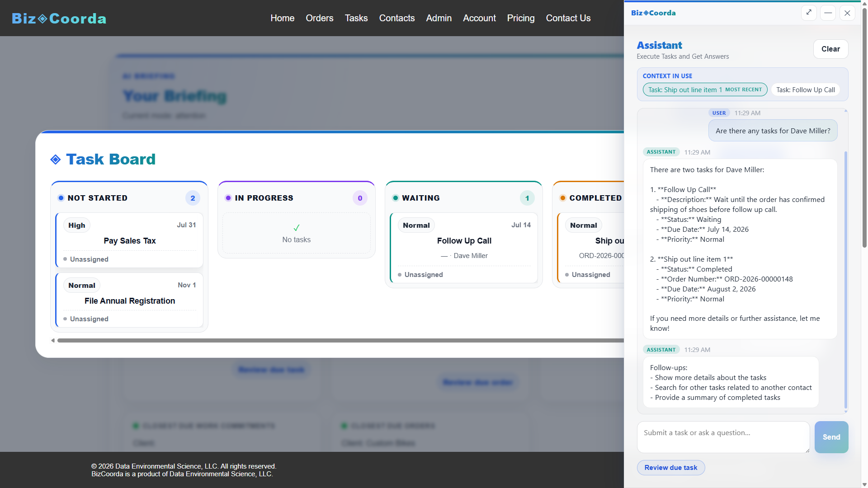868x488 pixels.
Task: Click the Task Board diamond icon
Action: (x=56, y=160)
